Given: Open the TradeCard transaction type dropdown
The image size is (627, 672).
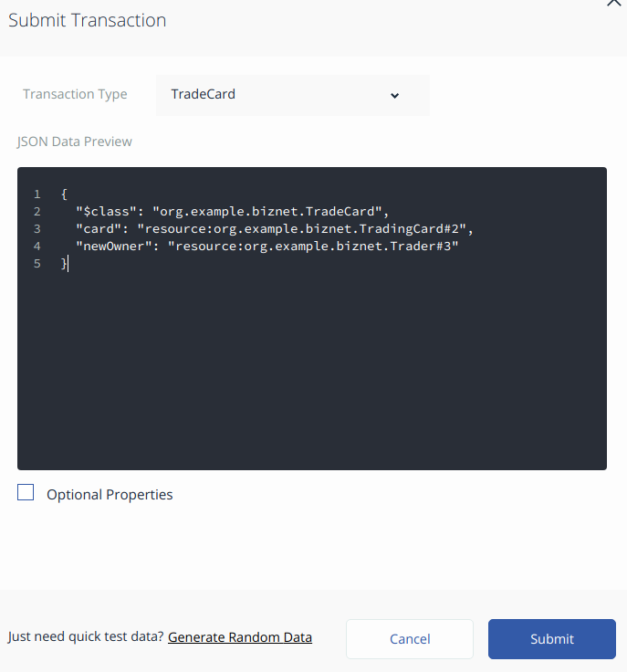Looking at the screenshot, I should pyautogui.click(x=293, y=95).
